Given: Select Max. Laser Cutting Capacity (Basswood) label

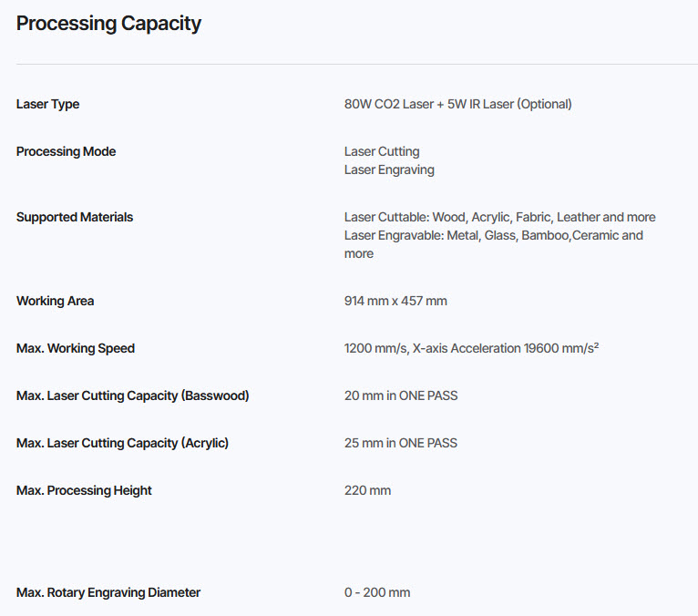Looking at the screenshot, I should pyautogui.click(x=133, y=395).
